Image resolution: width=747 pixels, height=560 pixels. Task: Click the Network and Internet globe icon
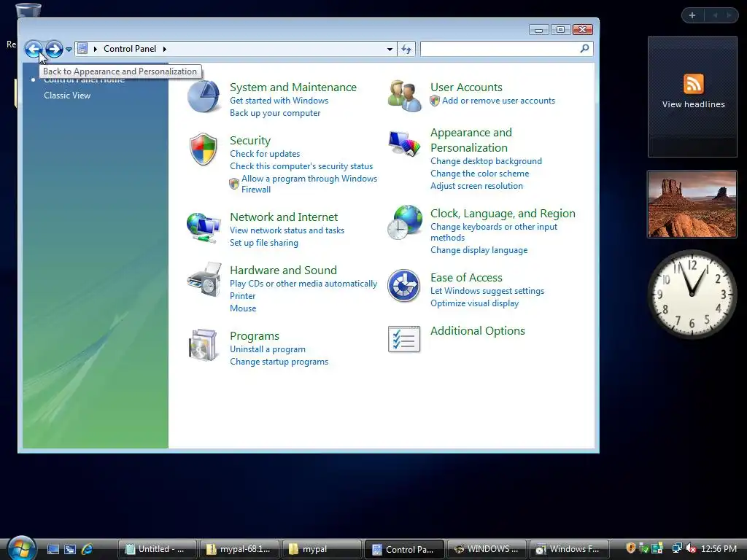pos(204,227)
